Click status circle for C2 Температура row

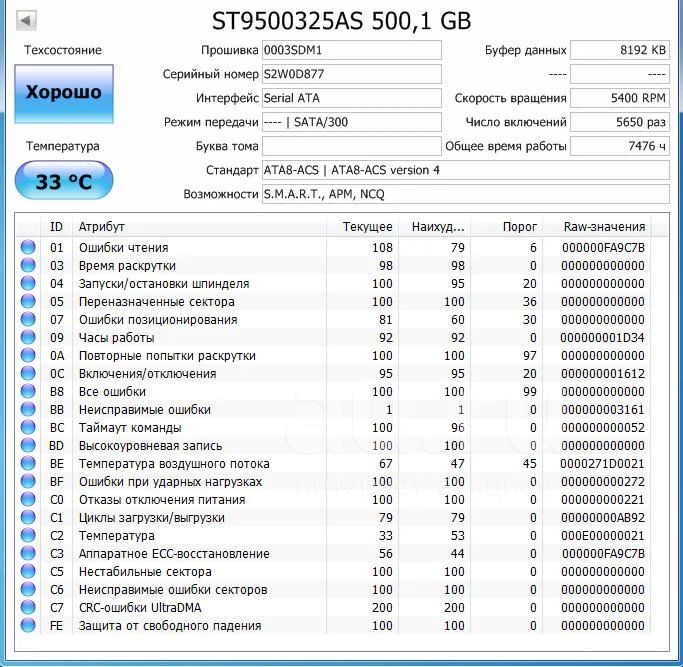tap(28, 535)
